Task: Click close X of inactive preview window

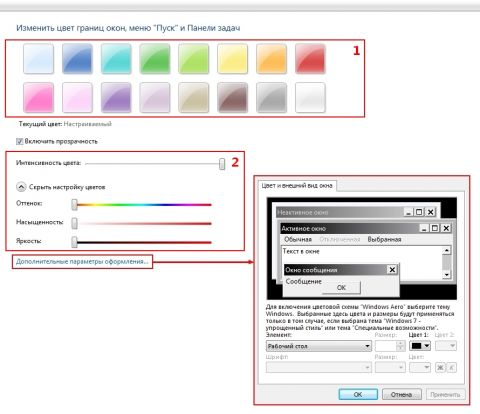Action: [431, 212]
